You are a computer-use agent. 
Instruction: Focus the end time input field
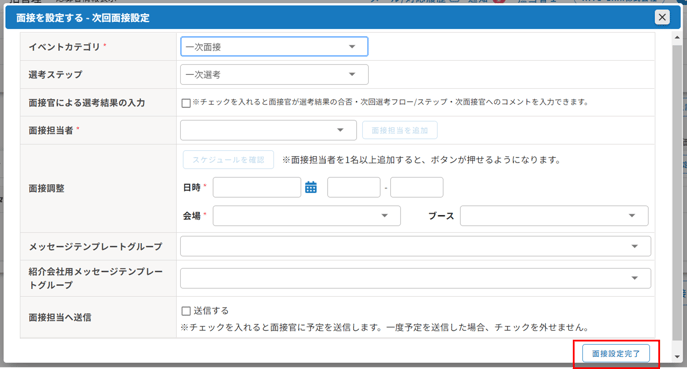click(417, 188)
